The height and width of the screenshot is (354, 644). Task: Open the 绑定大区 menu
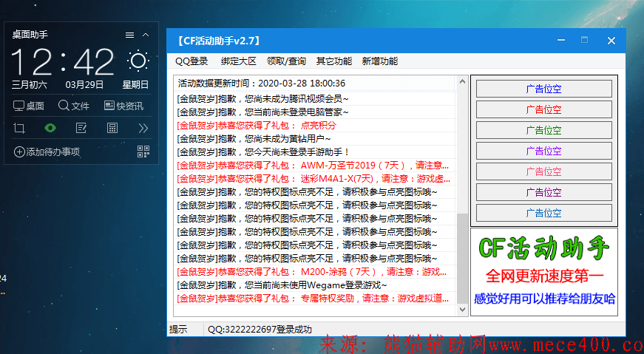click(238, 61)
